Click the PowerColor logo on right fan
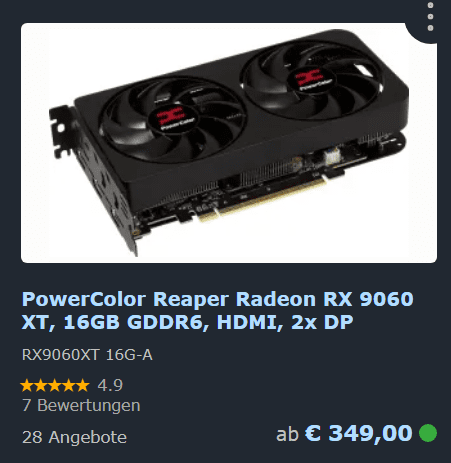The image size is (451, 463). click(x=312, y=80)
